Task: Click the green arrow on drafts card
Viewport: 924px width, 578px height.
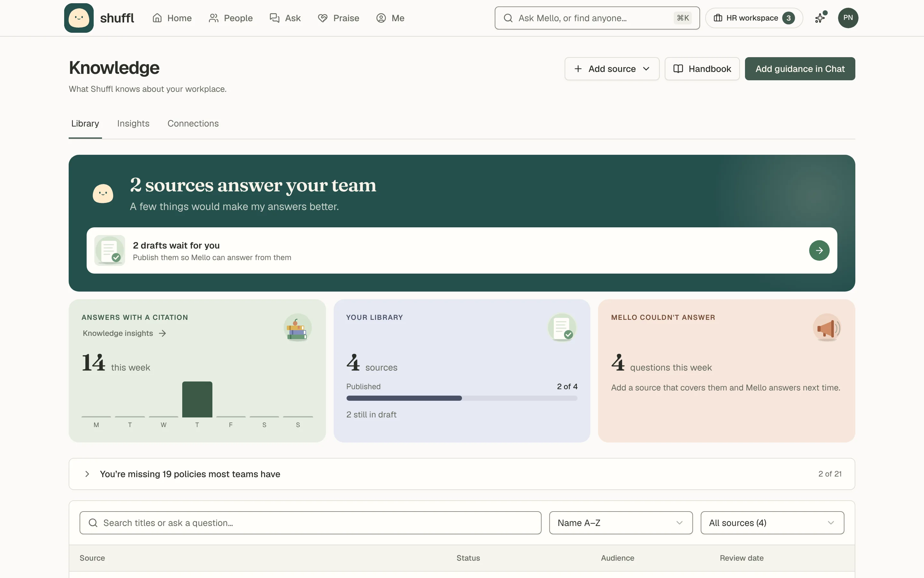Action: pyautogui.click(x=819, y=250)
